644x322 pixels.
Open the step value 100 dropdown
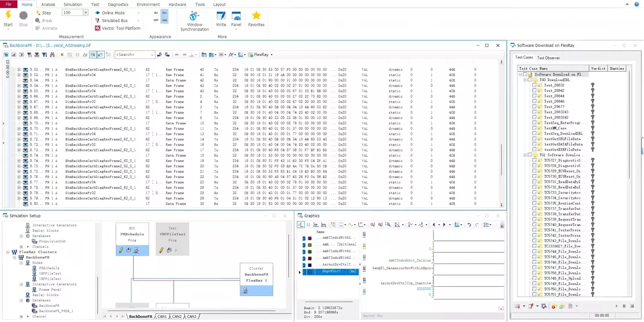click(x=86, y=13)
